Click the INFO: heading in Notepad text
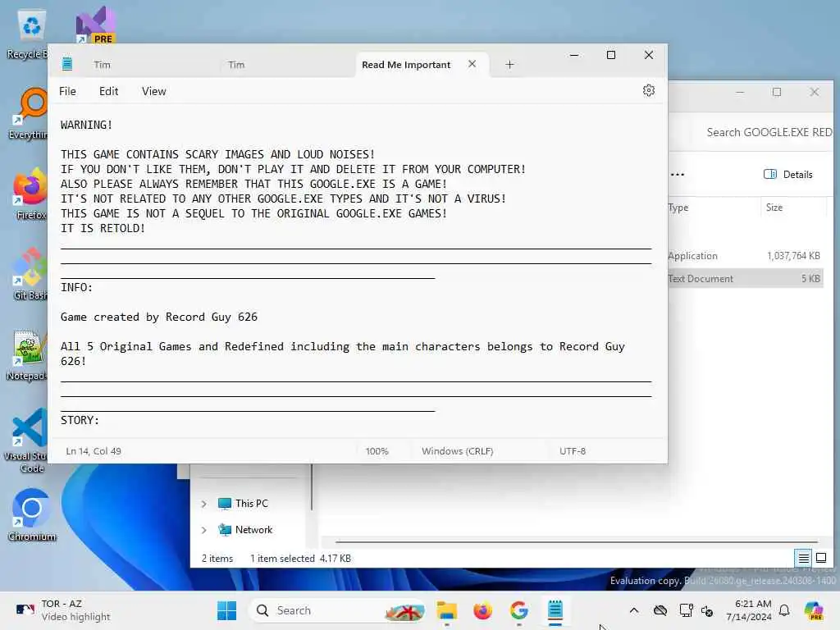This screenshot has width=840, height=630. click(76, 288)
